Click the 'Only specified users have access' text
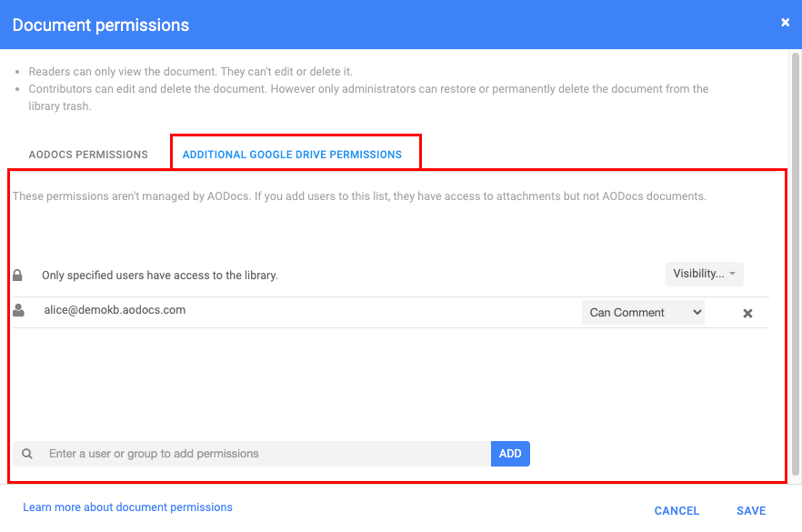Viewport: 802px width, 532px height. click(x=160, y=276)
